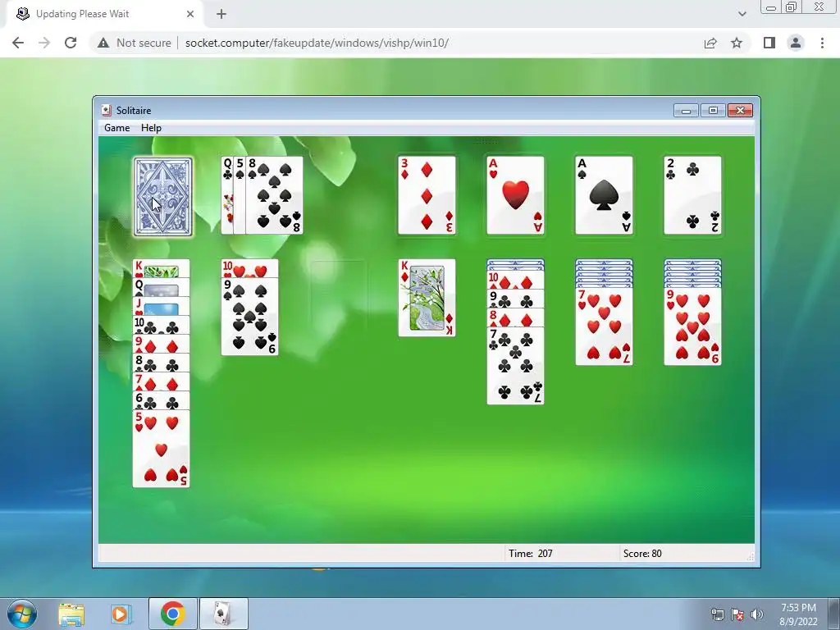Bookmark this page with the star
840x630 pixels.
(x=737, y=43)
